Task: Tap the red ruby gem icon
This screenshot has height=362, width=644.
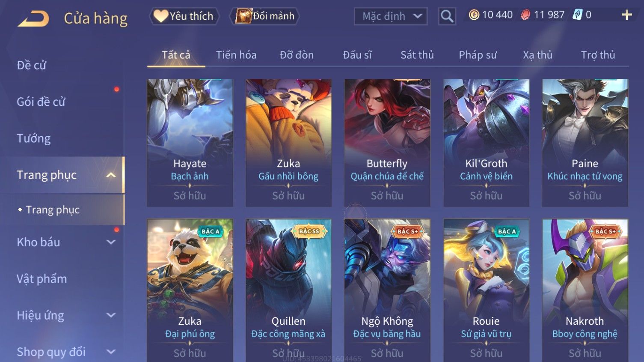Action: [526, 15]
